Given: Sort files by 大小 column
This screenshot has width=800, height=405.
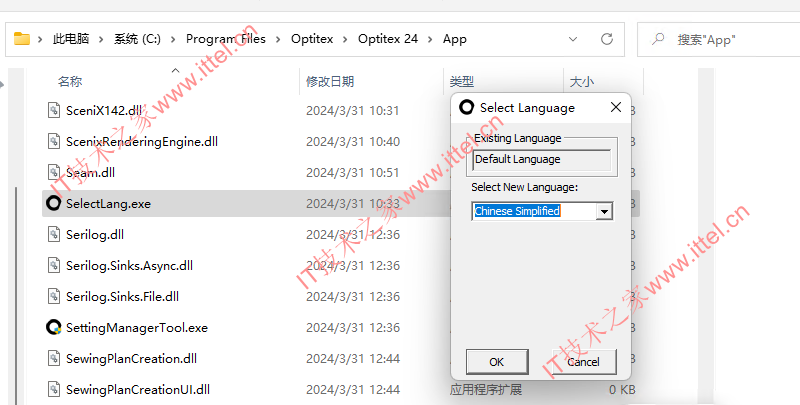Looking at the screenshot, I should click(582, 82).
